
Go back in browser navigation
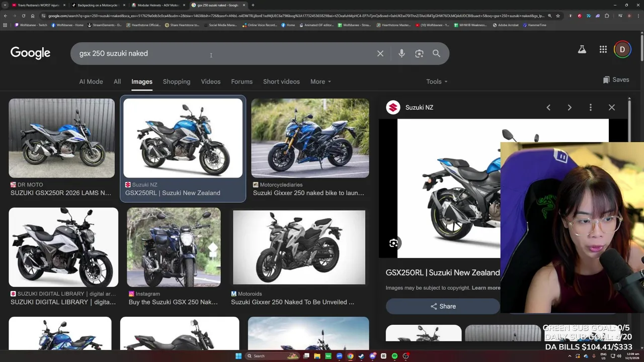click(5, 16)
